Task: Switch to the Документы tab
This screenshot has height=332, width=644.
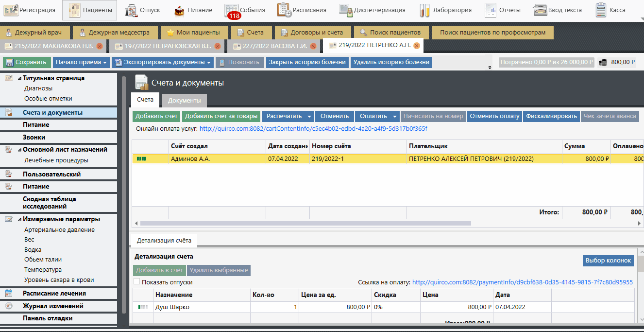Action: pyautogui.click(x=184, y=100)
